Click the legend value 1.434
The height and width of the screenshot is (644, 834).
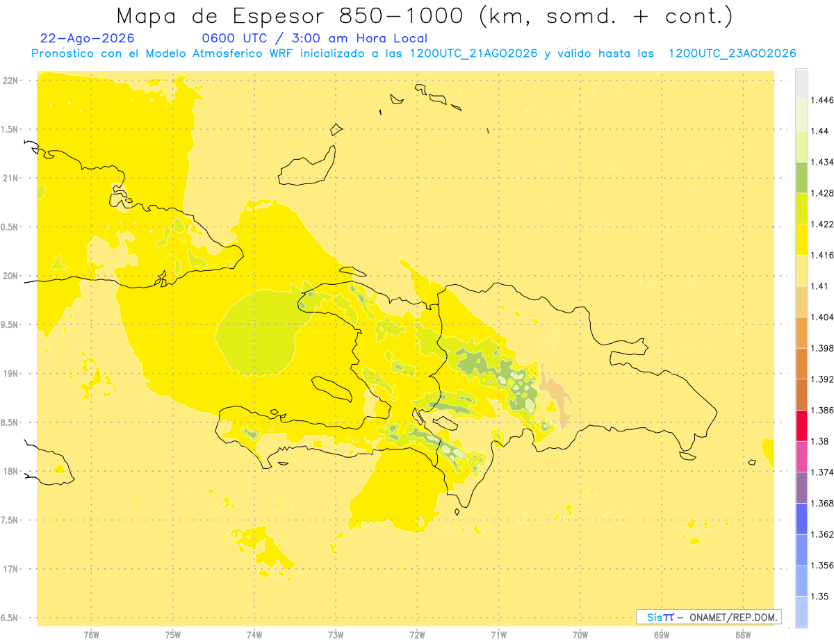[x=823, y=162]
